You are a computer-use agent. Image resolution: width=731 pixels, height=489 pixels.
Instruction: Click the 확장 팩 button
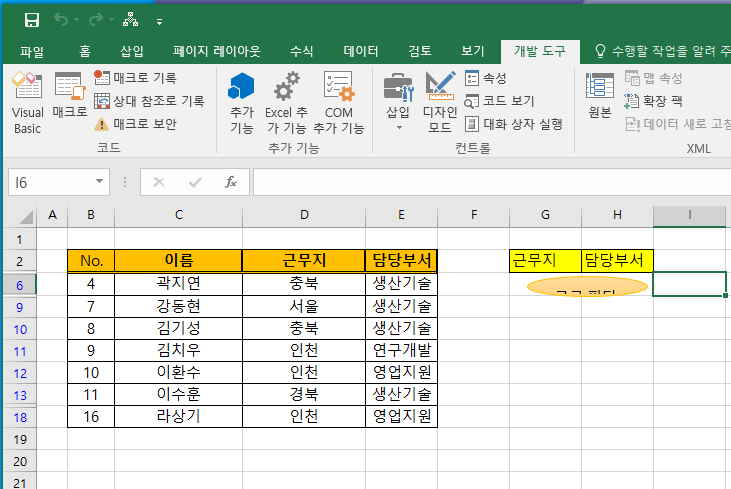[x=654, y=101]
